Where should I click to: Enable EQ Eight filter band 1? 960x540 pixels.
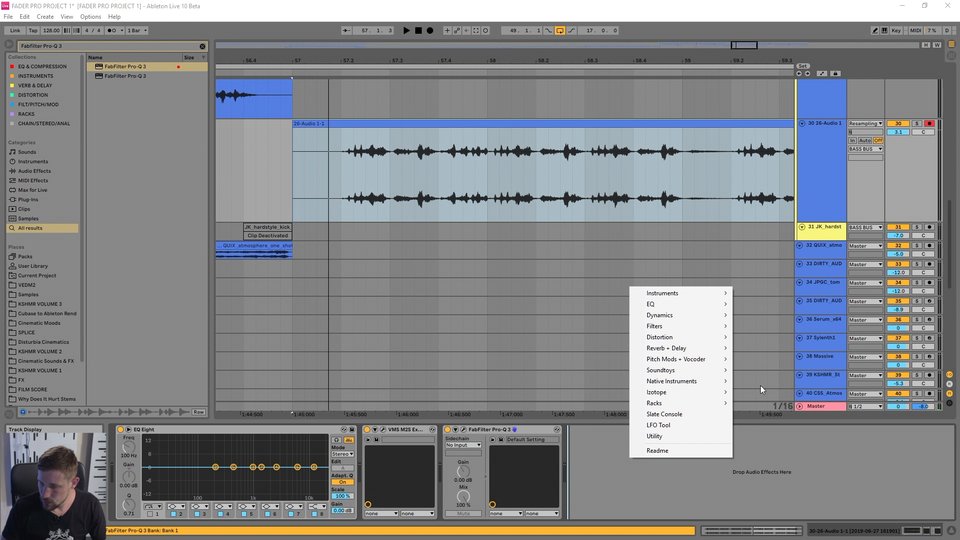tap(150, 514)
